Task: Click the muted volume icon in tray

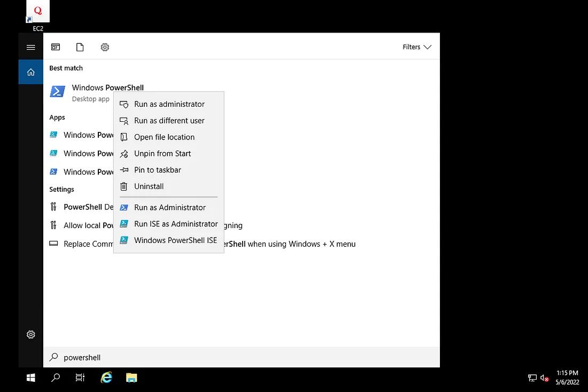Action: pos(545,378)
